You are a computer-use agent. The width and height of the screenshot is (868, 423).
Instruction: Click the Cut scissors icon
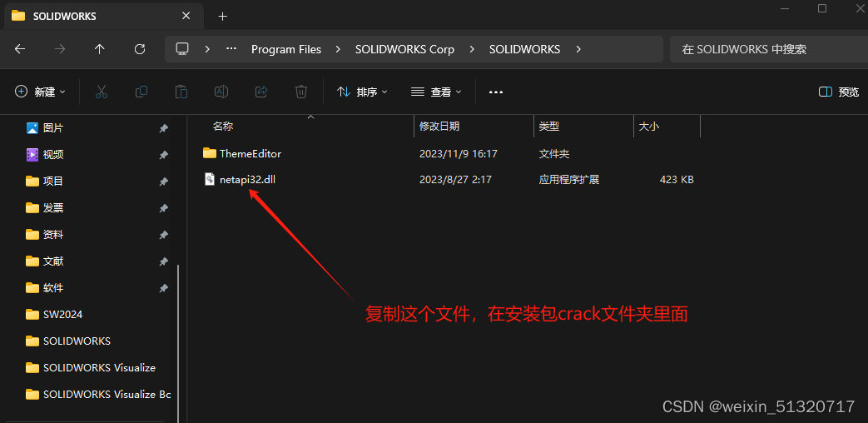(102, 92)
